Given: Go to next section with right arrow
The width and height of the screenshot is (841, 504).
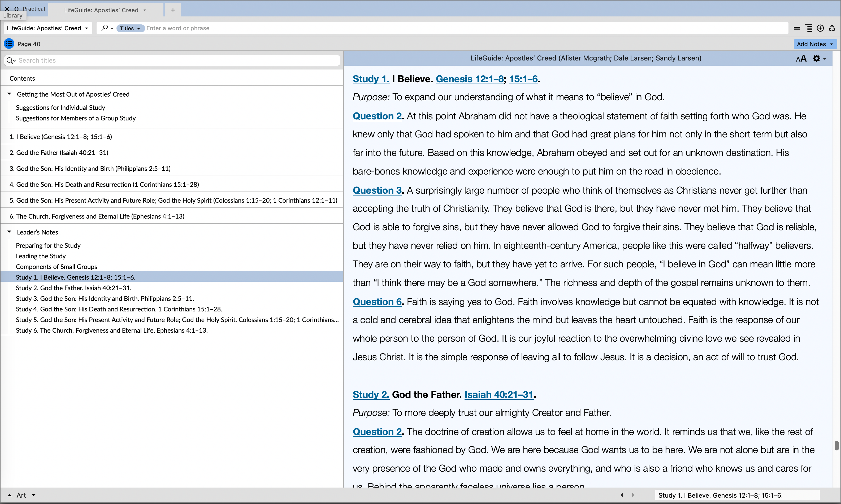Looking at the screenshot, I should (x=633, y=495).
